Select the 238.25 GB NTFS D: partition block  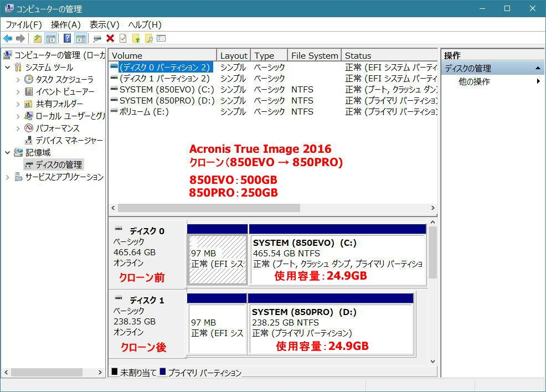coord(331,324)
